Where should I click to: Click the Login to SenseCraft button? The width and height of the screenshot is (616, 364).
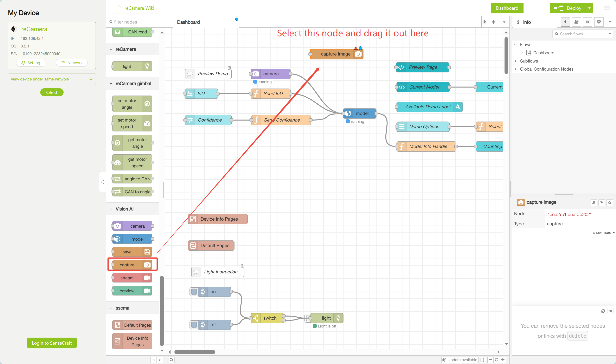tap(52, 343)
